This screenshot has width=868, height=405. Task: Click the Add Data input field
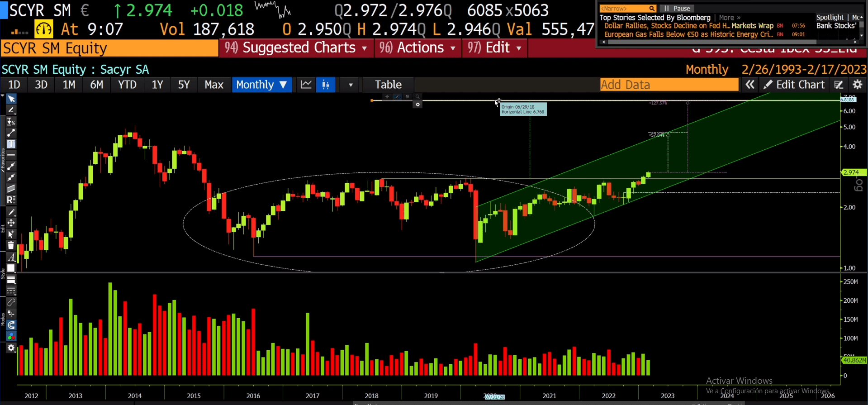[669, 85]
